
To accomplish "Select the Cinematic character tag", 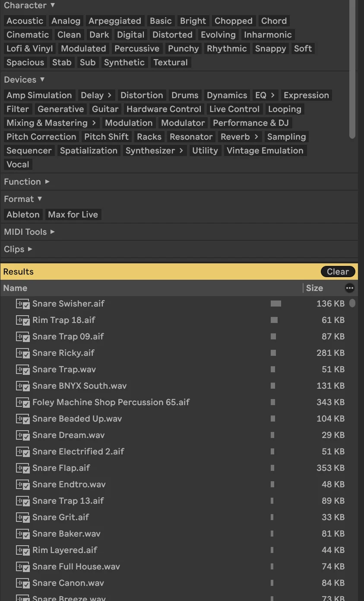I will tap(28, 35).
